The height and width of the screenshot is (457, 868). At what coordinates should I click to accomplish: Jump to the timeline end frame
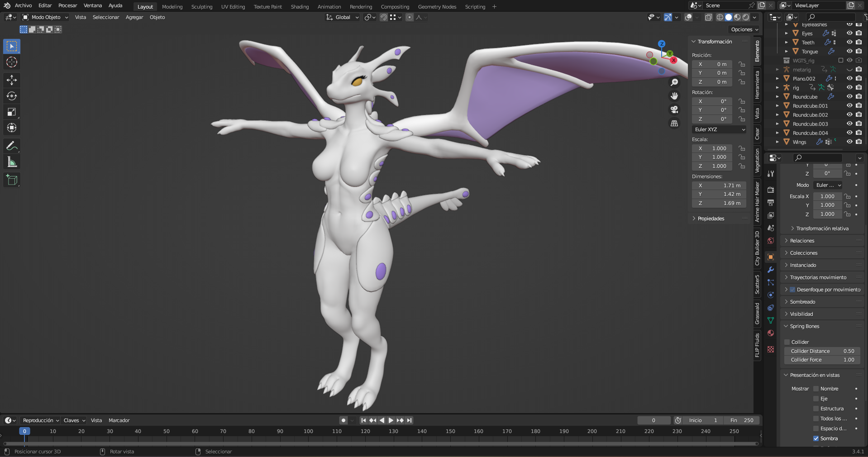pyautogui.click(x=409, y=420)
